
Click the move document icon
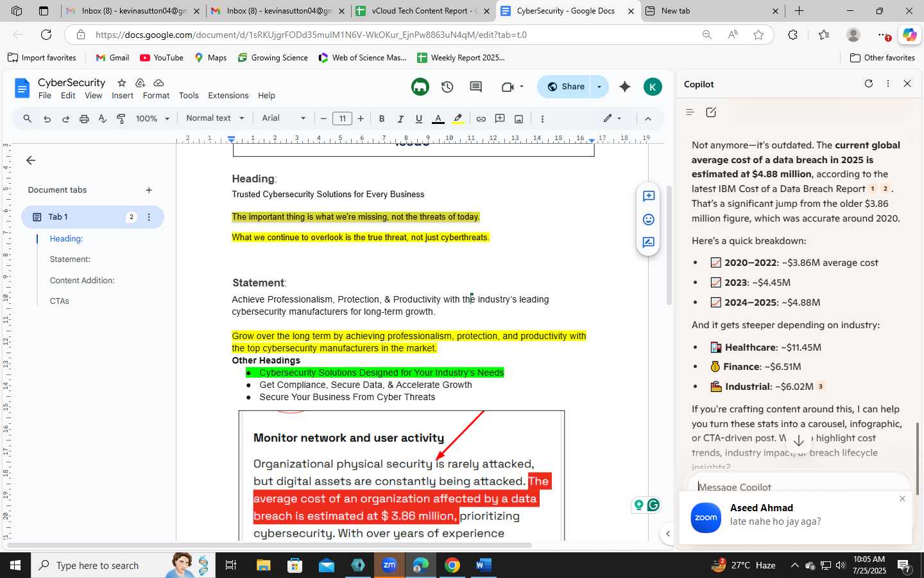pyautogui.click(x=140, y=83)
